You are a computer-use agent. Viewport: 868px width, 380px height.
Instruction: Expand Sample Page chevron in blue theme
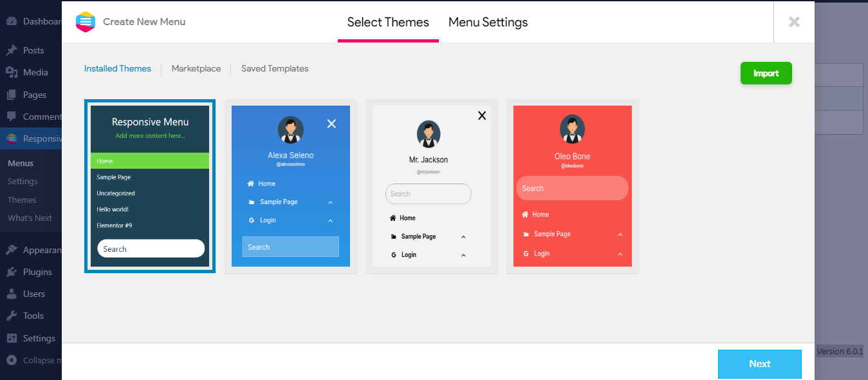click(330, 202)
